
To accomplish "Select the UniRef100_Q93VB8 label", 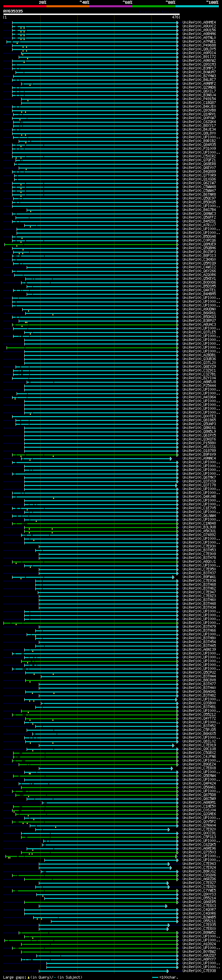I will (199, 110).
